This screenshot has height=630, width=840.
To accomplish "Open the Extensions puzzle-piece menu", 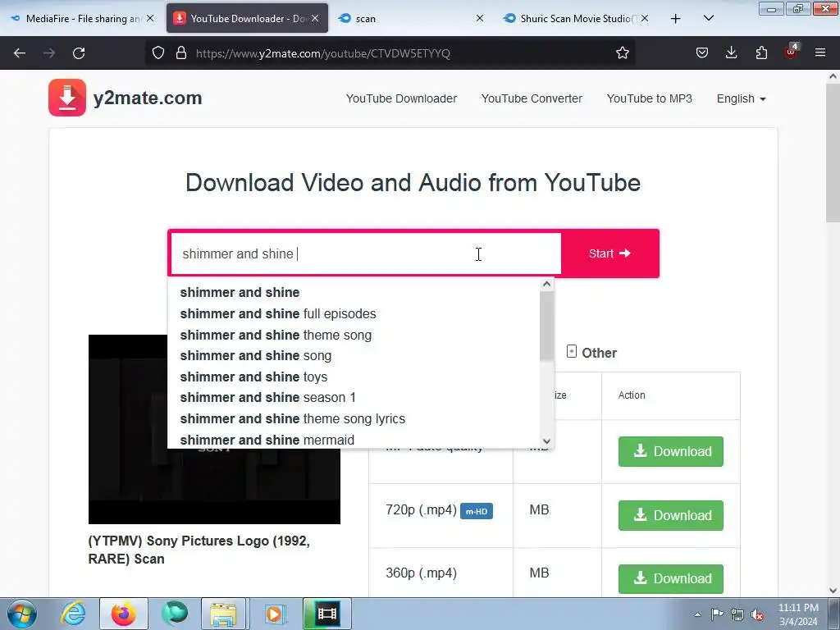I will click(761, 53).
